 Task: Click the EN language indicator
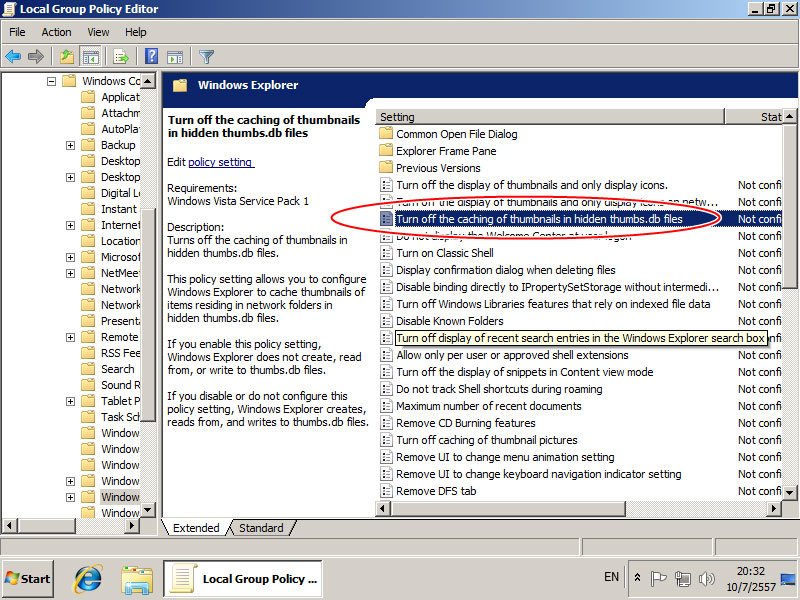click(611, 577)
